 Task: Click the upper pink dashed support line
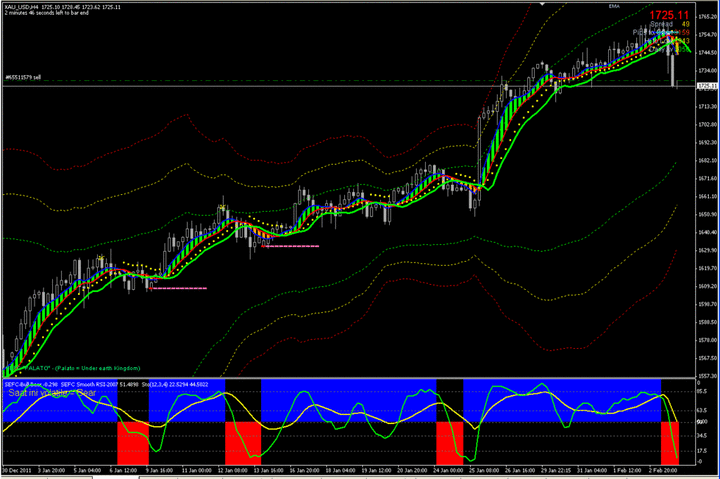tap(290, 245)
